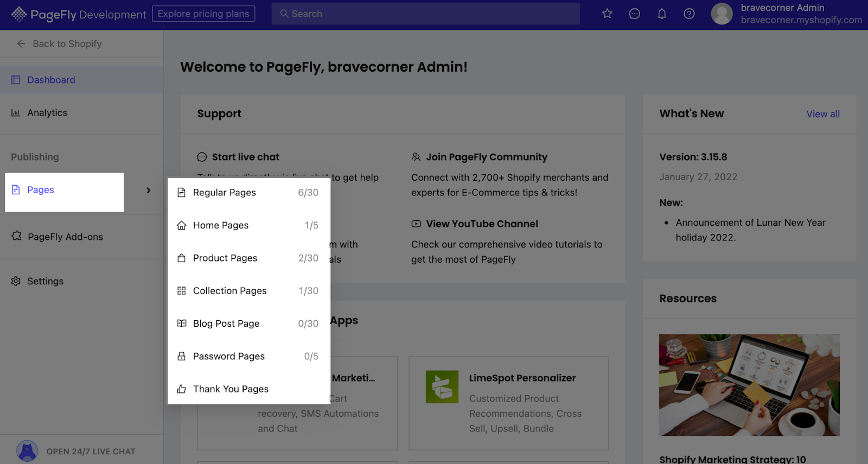The width and height of the screenshot is (868, 464).
Task: Select Regular Pages from the submenu
Action: (x=249, y=192)
